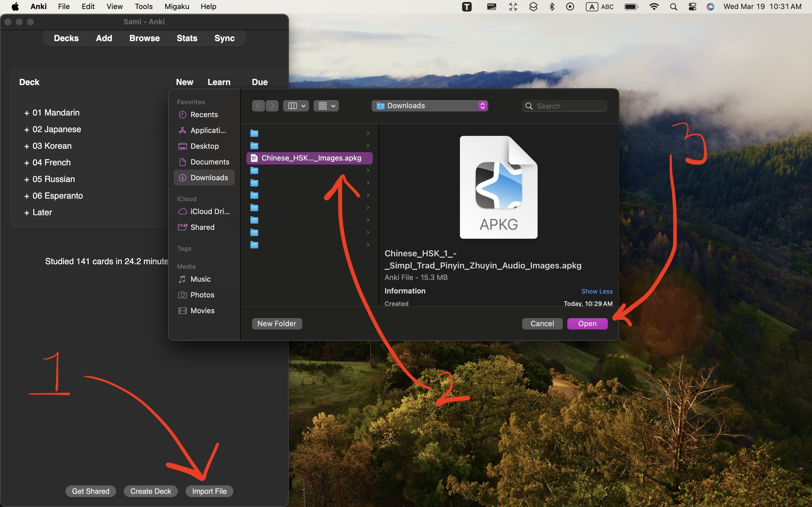Click the back navigation arrow in the dialog
The height and width of the screenshot is (507, 812).
[x=258, y=106]
